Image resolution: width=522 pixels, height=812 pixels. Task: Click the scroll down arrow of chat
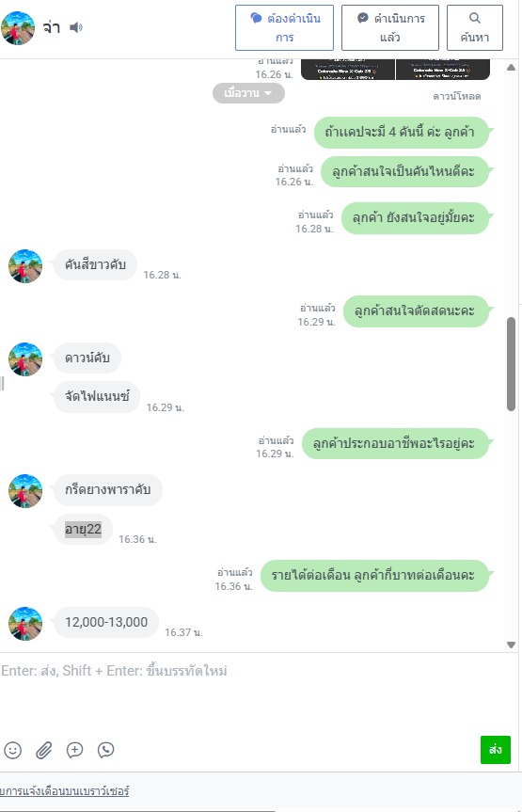coord(511,645)
